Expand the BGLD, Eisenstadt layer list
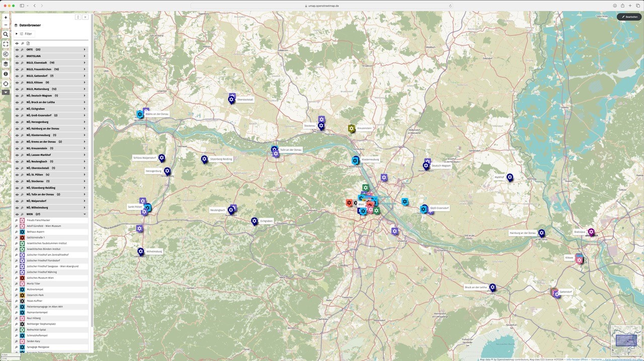The height and width of the screenshot is (361, 644). click(85, 62)
